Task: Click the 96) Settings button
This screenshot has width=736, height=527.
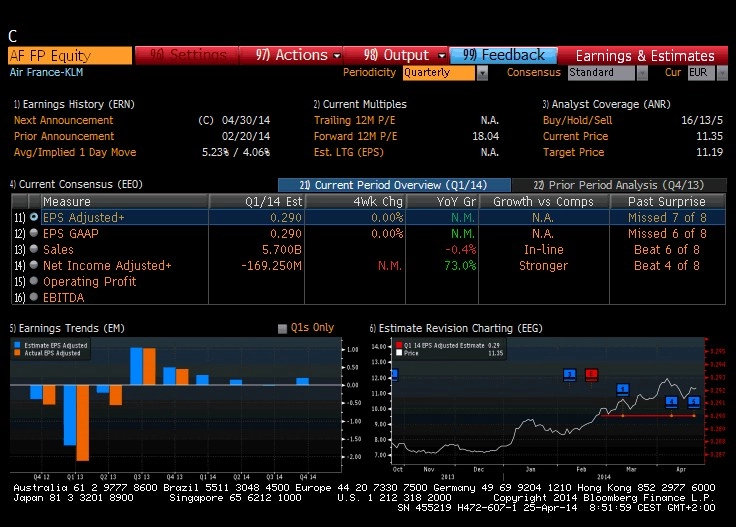Action: click(x=187, y=55)
